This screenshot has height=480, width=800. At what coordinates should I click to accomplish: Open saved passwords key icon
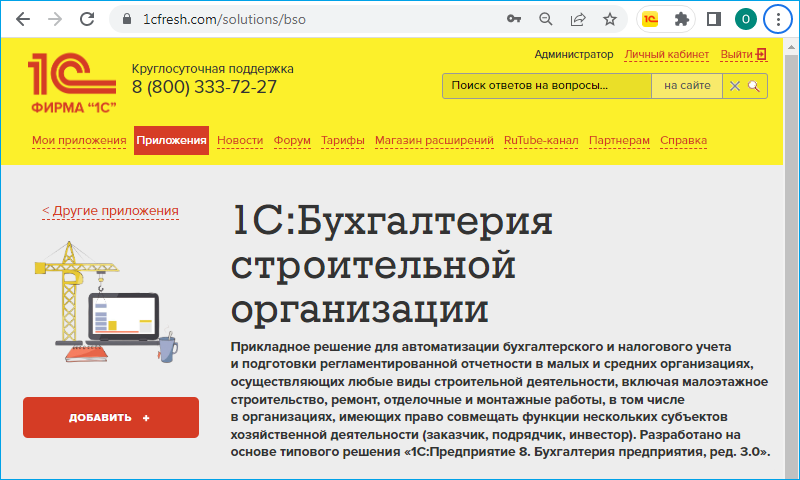point(514,19)
